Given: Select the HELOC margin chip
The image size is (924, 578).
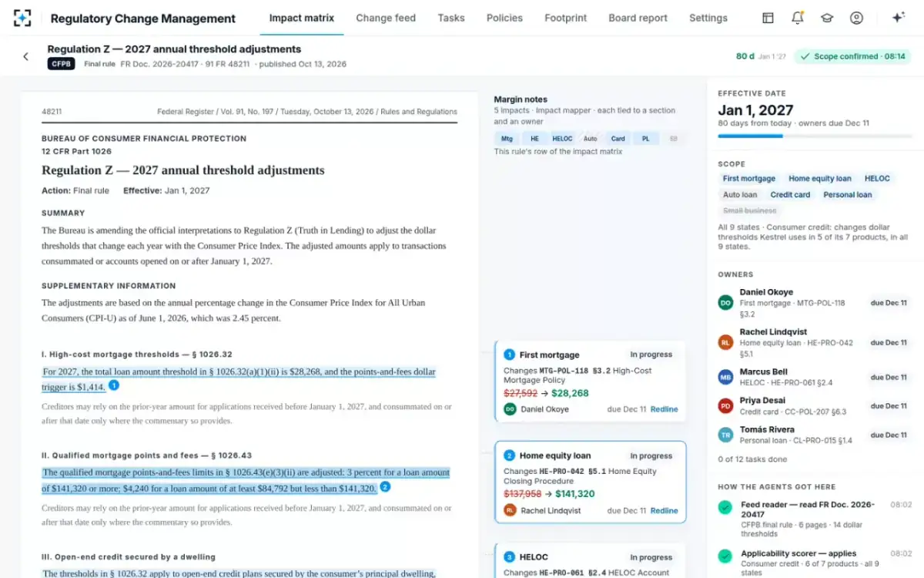Looking at the screenshot, I should tap(562, 139).
